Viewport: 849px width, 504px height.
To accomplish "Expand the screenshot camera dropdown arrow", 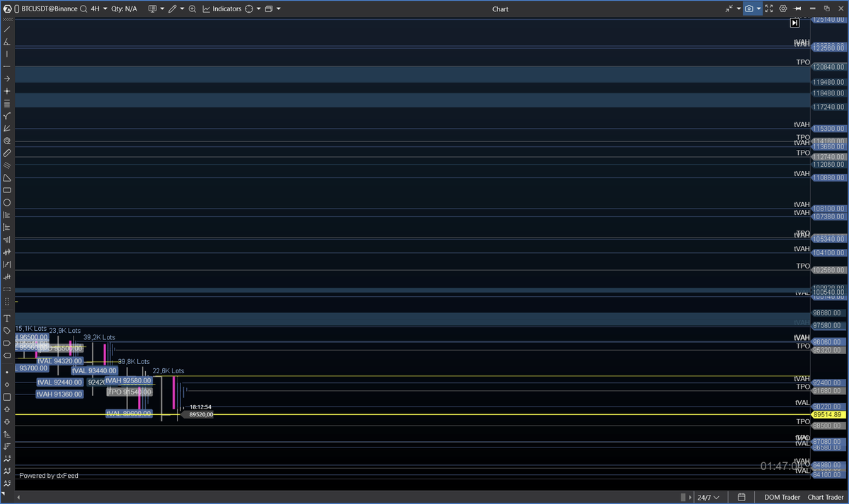I will click(758, 9).
